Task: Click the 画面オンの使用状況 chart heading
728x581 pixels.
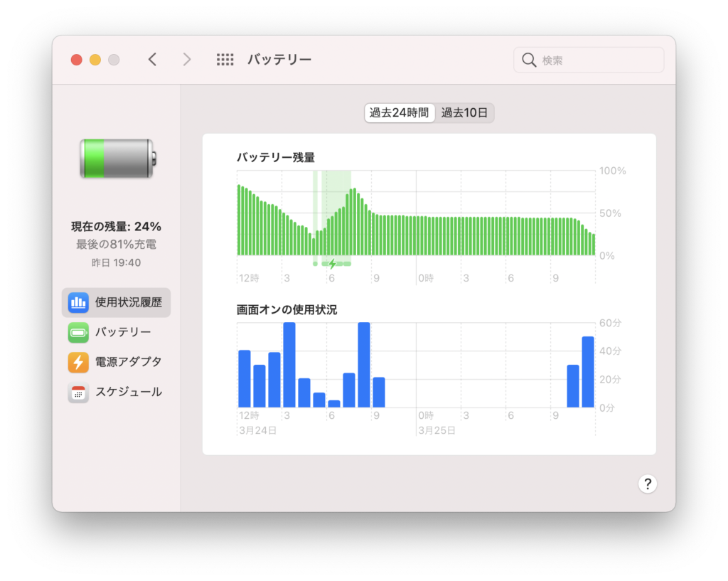Action: [287, 310]
